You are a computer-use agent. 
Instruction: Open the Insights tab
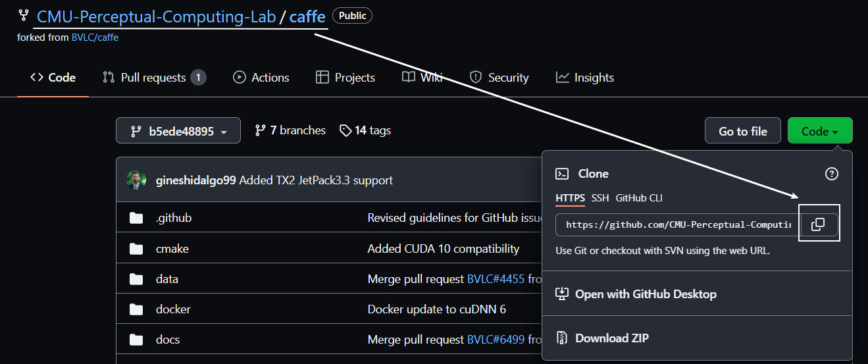[585, 78]
